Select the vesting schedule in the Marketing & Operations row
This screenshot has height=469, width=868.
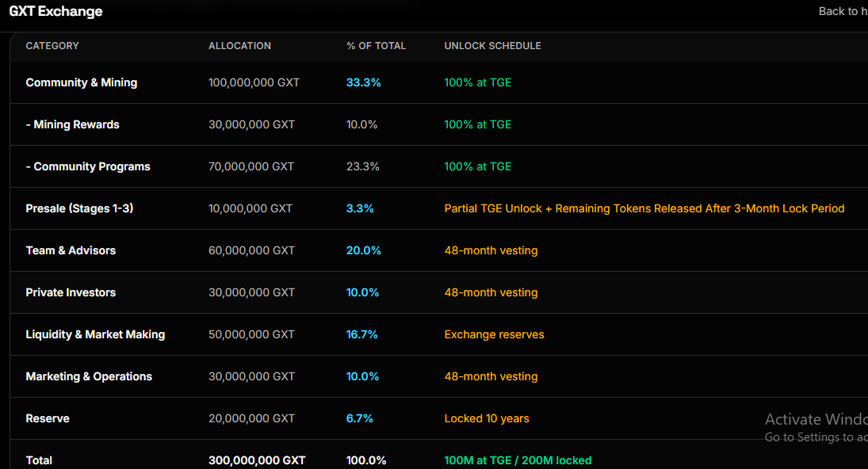click(491, 376)
